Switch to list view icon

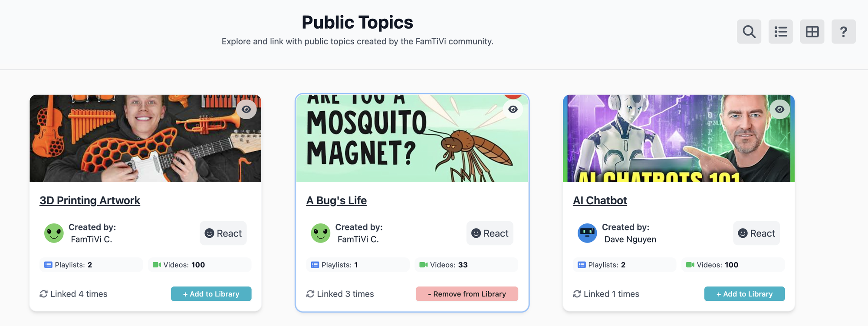[x=780, y=32]
